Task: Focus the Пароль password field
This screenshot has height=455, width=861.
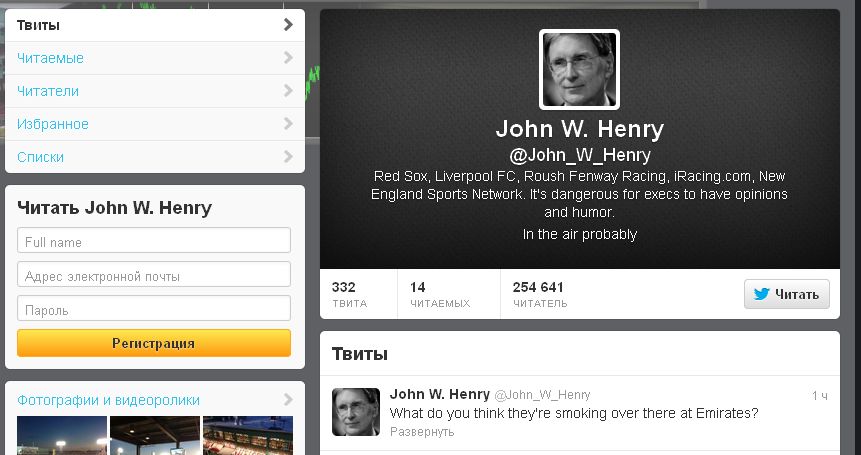Action: pos(154,308)
